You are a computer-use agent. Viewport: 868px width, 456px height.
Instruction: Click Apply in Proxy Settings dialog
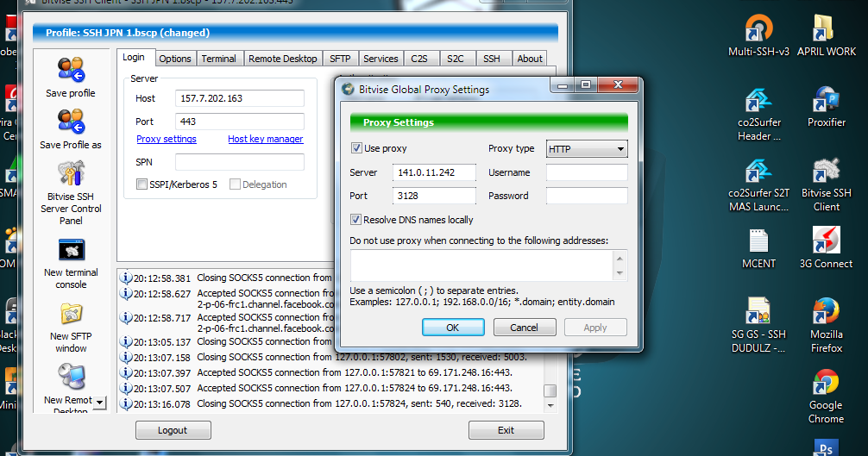pyautogui.click(x=595, y=328)
